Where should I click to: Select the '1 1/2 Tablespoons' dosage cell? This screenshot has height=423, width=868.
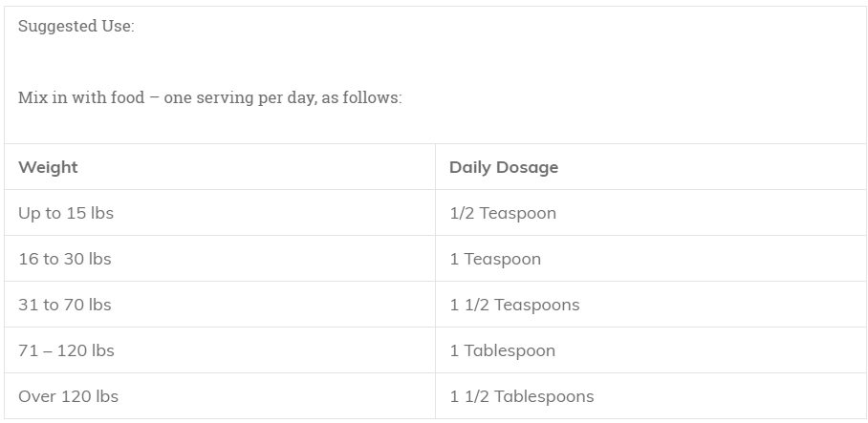[521, 396]
